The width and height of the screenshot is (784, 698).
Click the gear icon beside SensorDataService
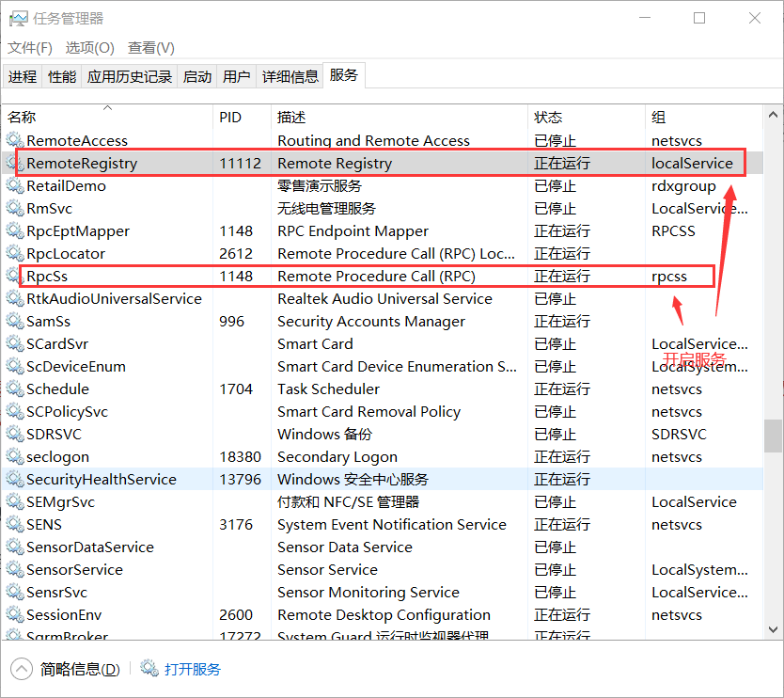pos(15,547)
